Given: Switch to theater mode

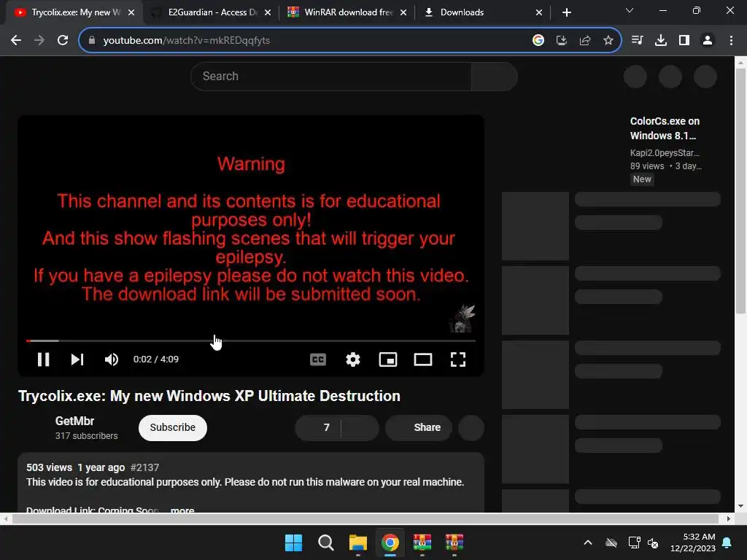Looking at the screenshot, I should click(423, 359).
